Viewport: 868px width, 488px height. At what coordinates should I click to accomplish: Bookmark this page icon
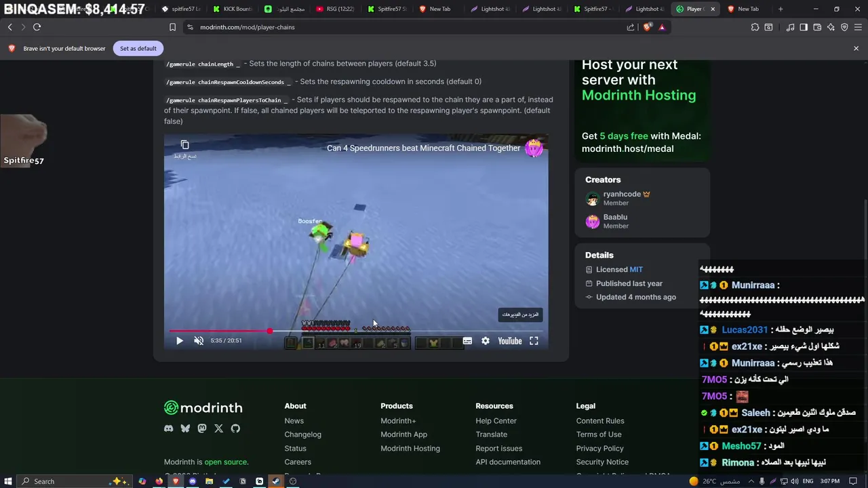click(172, 27)
